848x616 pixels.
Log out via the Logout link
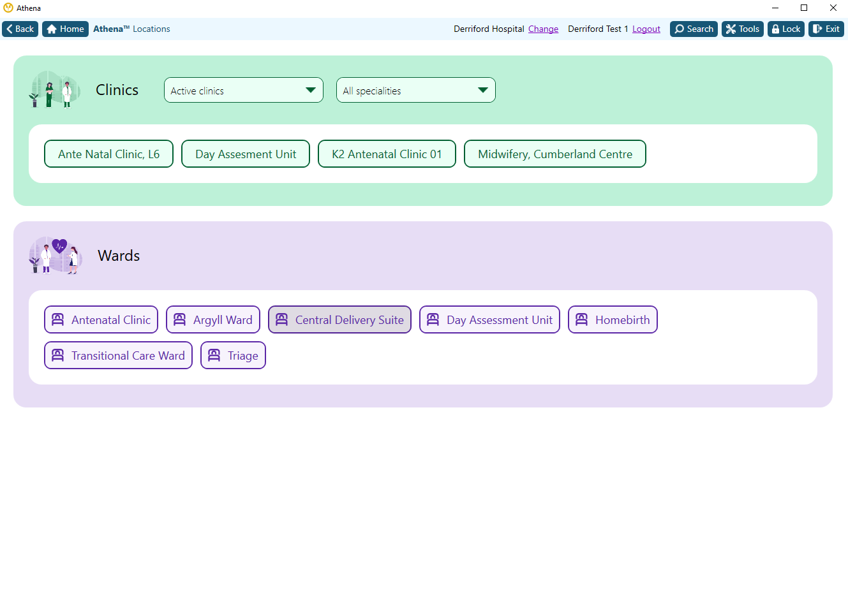pyautogui.click(x=646, y=29)
